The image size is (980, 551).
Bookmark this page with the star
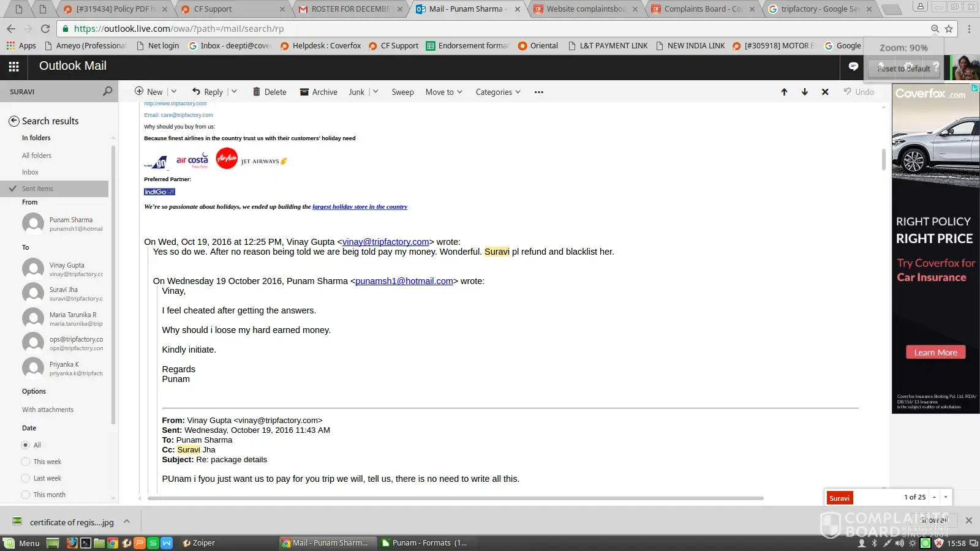949,29
